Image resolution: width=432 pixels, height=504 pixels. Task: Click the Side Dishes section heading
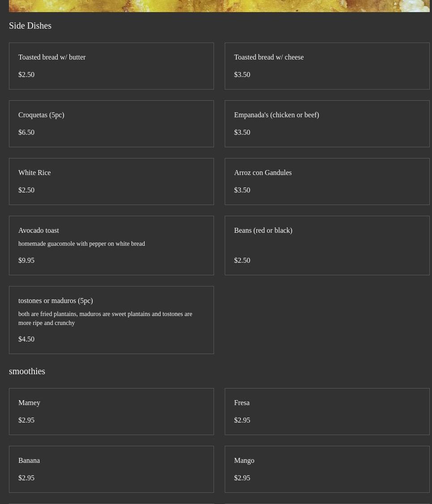pyautogui.click(x=30, y=26)
